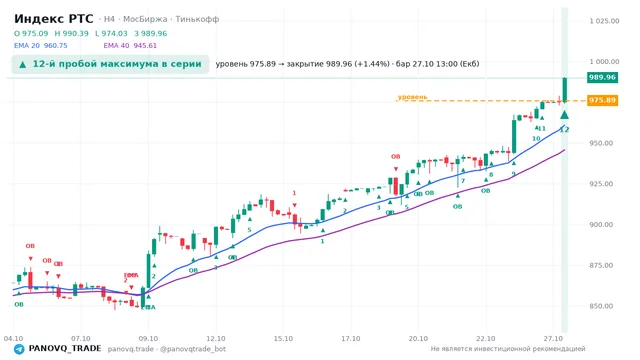Click breakout number 10 marker
The height and width of the screenshot is (360, 640).
pos(536,139)
